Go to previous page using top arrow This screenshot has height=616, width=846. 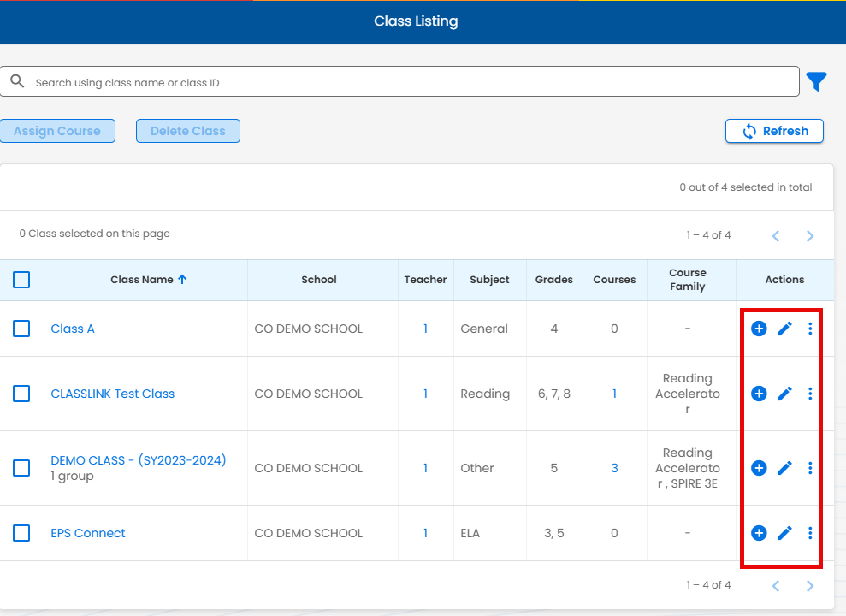(776, 236)
